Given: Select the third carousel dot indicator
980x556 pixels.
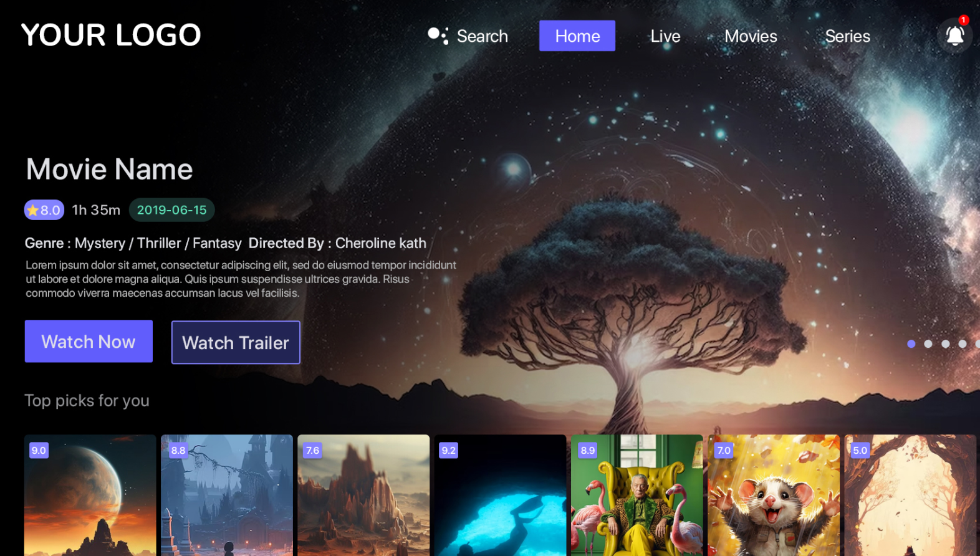Looking at the screenshot, I should click(x=946, y=343).
